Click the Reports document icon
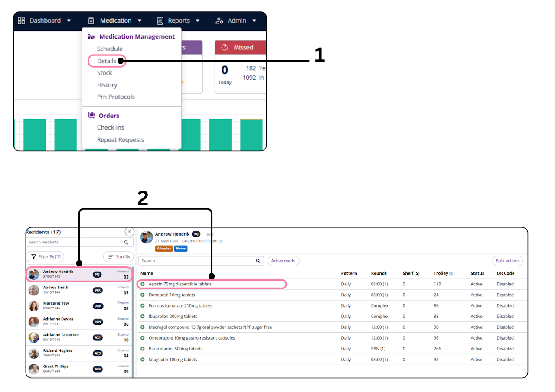Image resolution: width=555 pixels, height=392 pixels. (160, 20)
